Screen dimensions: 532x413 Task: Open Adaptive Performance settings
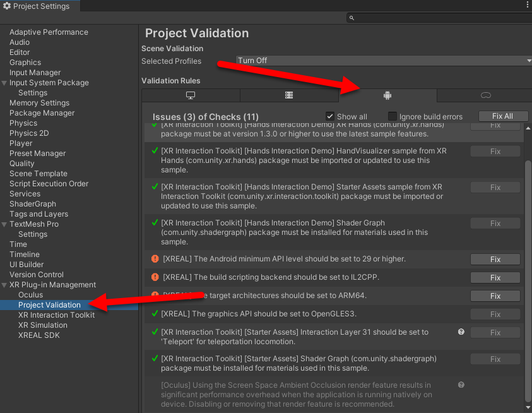coord(49,32)
